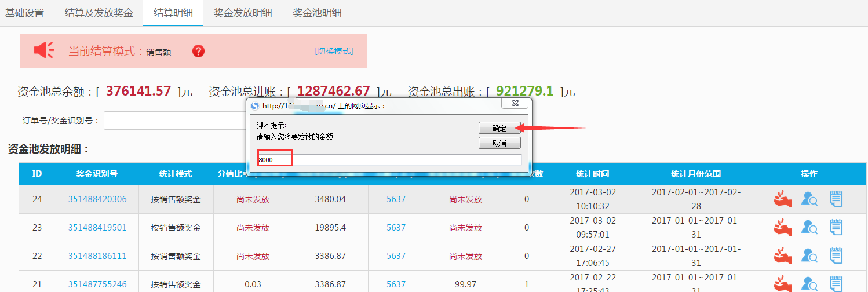Switch to the 基础设置 tab
This screenshot has height=292, width=868.
point(24,13)
